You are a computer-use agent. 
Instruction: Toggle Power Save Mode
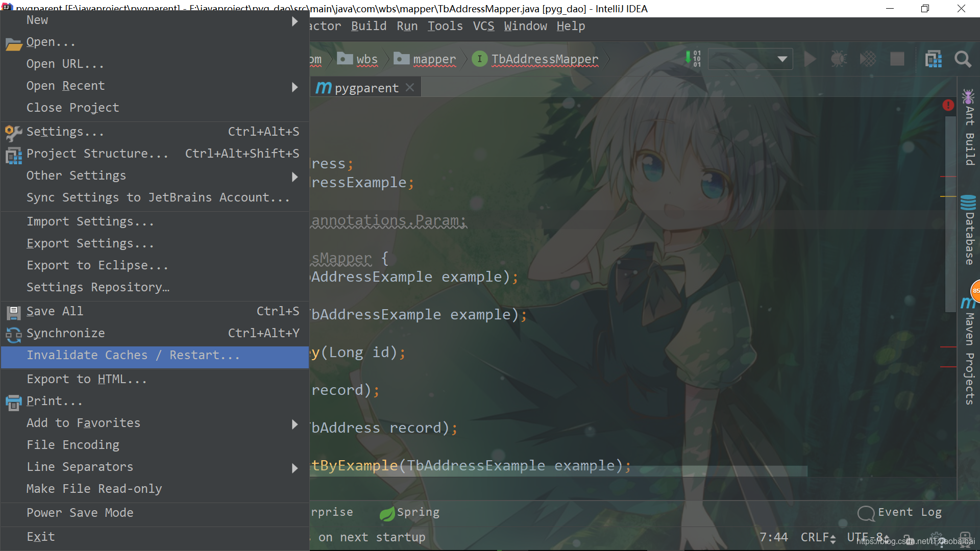coord(155,513)
